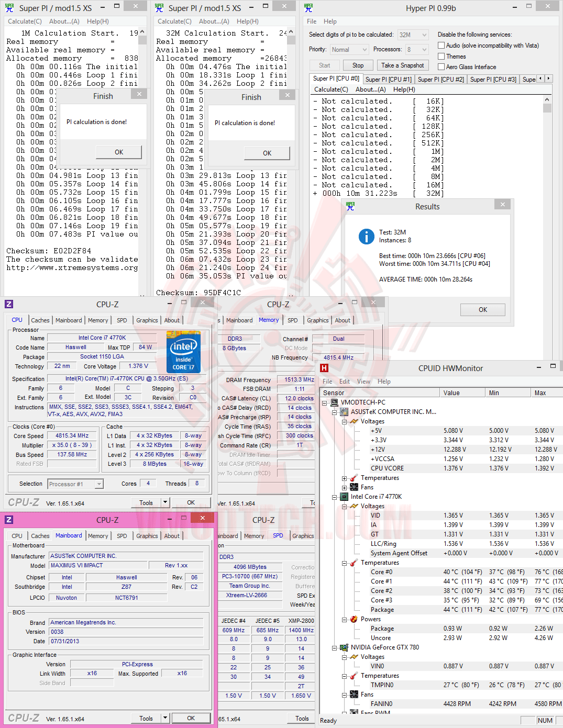This screenshot has height=728, width=563.
Task: Click the GTX 780 Fans icon
Action: [354, 695]
